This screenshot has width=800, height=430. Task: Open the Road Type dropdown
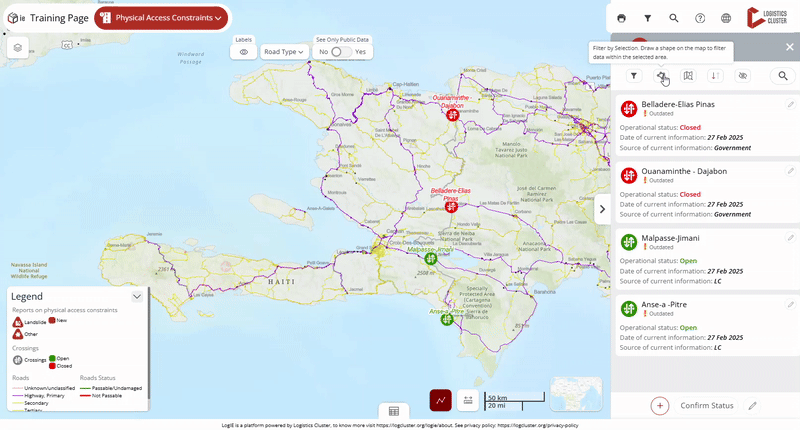point(284,52)
